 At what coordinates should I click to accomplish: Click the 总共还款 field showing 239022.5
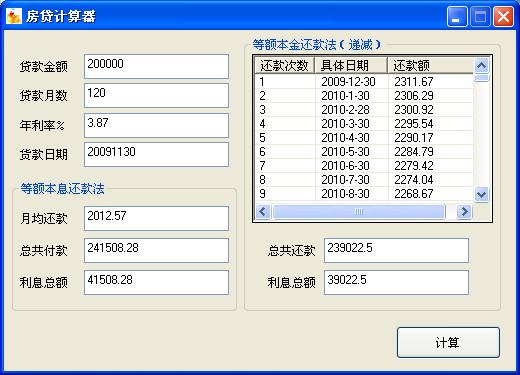coord(396,250)
